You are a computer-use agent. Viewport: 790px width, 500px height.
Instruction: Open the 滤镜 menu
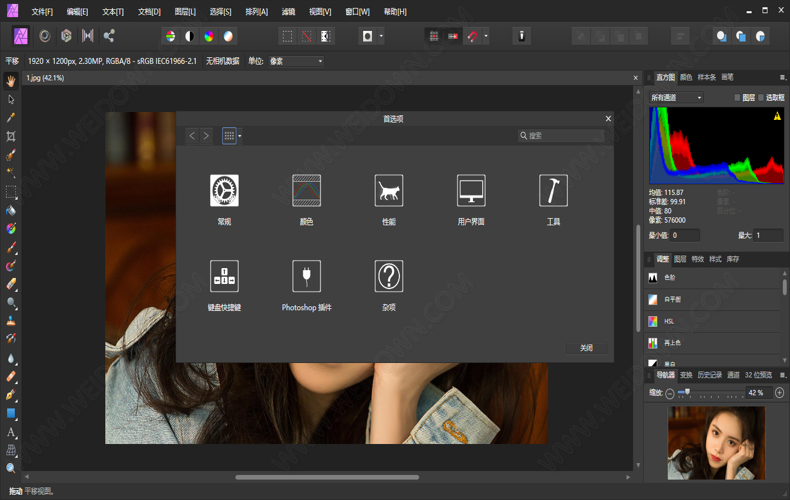[x=288, y=12]
